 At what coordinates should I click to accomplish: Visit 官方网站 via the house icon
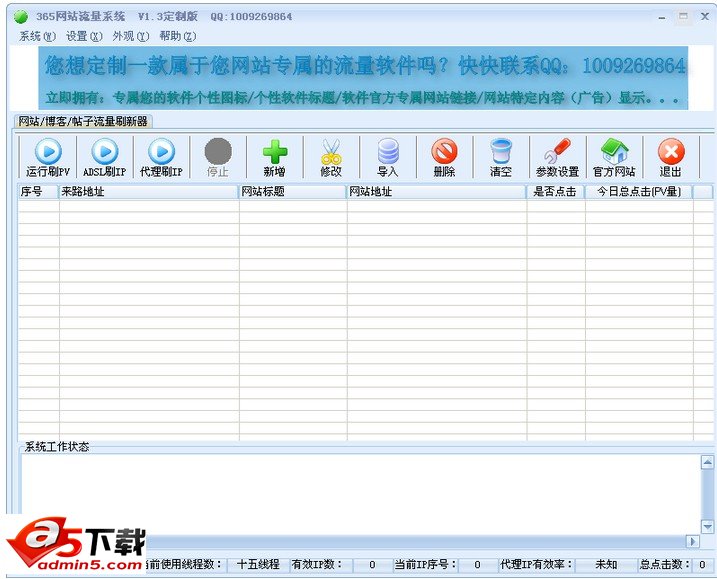[x=614, y=151]
